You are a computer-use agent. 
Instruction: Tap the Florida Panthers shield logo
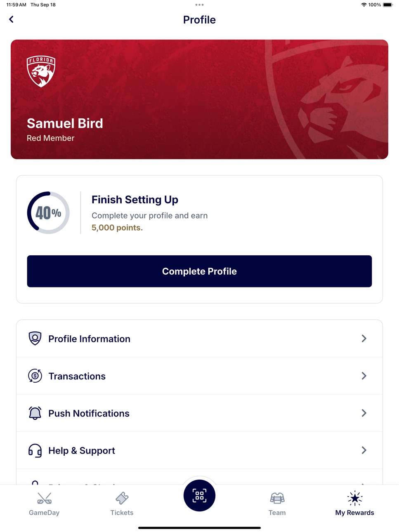click(x=41, y=71)
